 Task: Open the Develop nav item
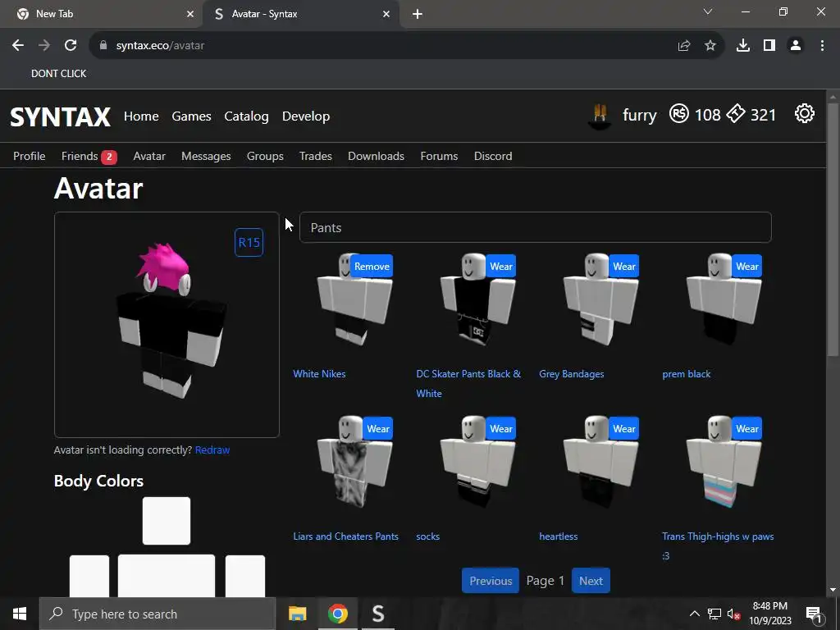(x=306, y=116)
